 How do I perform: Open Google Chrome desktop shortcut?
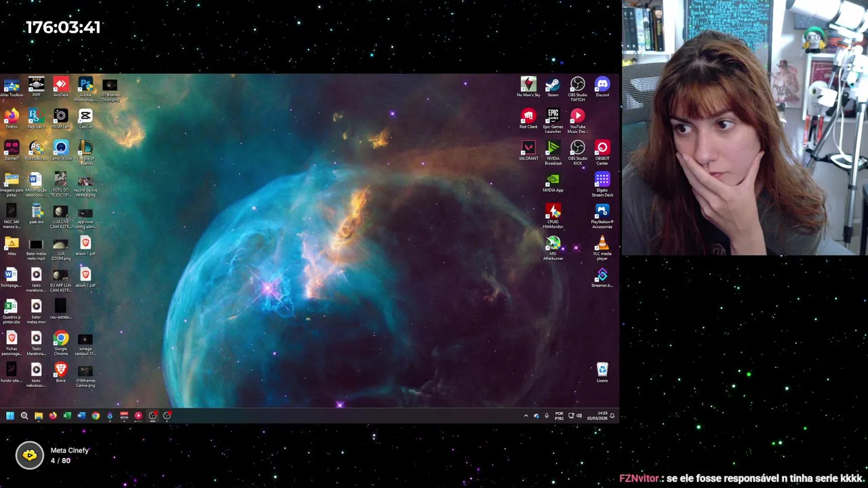[x=60, y=343]
